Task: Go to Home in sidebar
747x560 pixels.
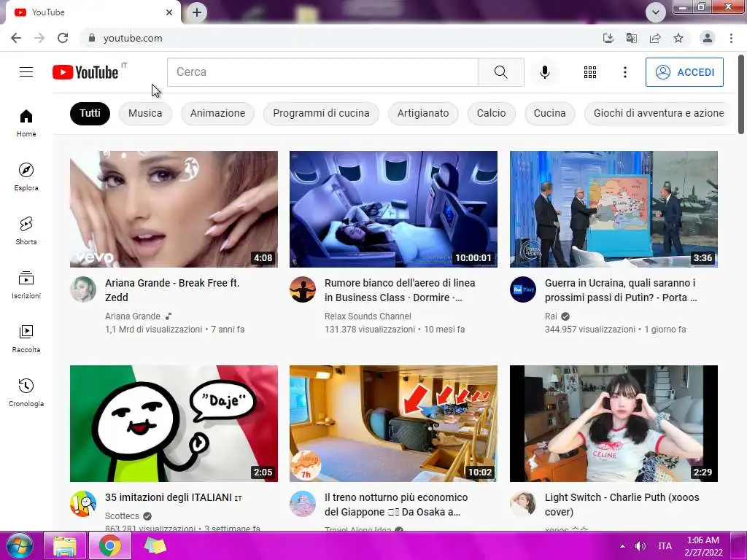Action: [x=26, y=122]
